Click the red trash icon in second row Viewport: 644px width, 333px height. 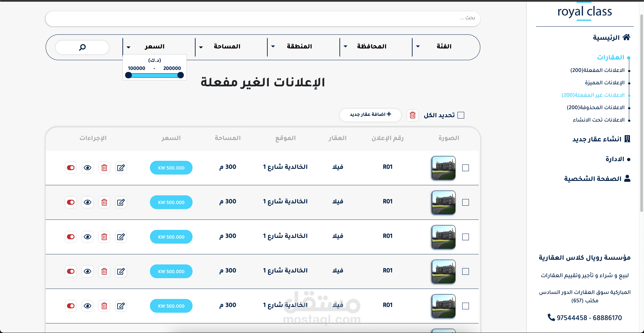(104, 202)
